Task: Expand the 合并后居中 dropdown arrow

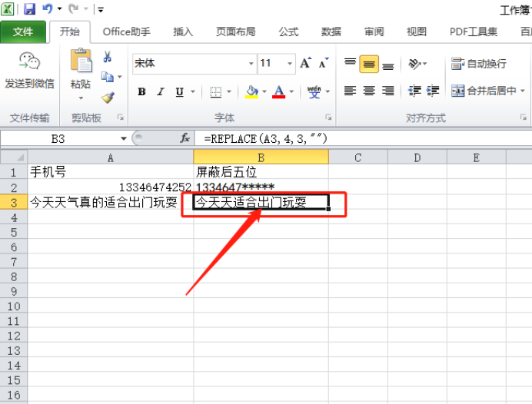Action: (x=523, y=91)
